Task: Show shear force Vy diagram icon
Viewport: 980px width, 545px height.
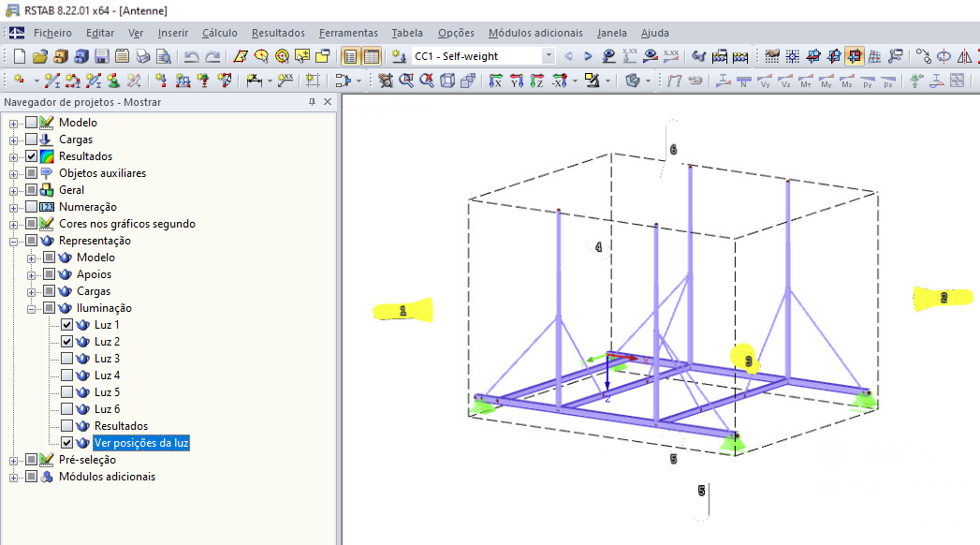Action: click(x=765, y=81)
